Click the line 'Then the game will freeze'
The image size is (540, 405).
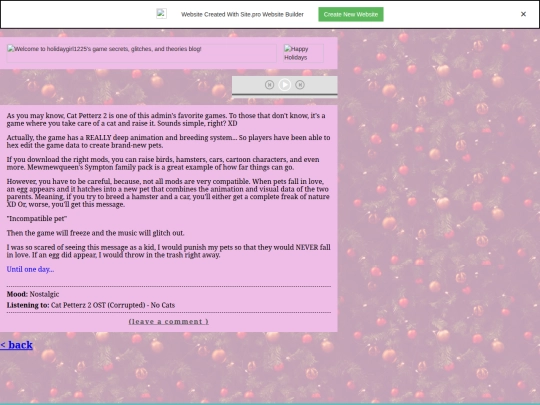[x=95, y=233]
